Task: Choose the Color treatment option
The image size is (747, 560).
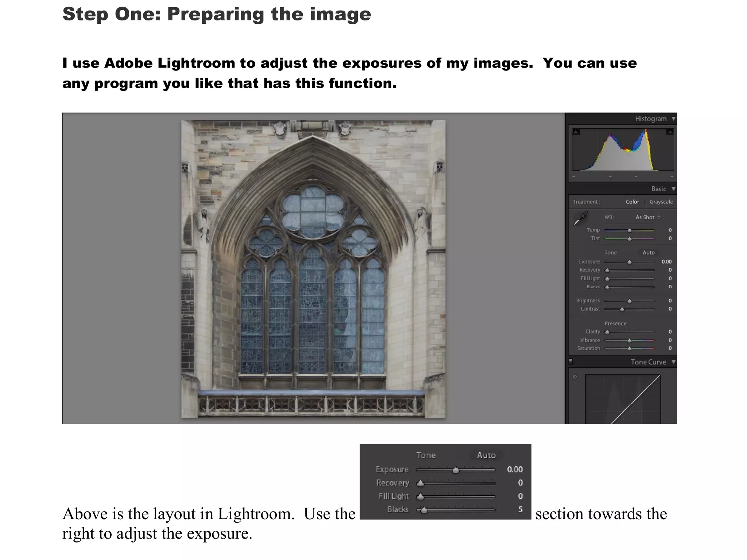Action: coord(632,202)
